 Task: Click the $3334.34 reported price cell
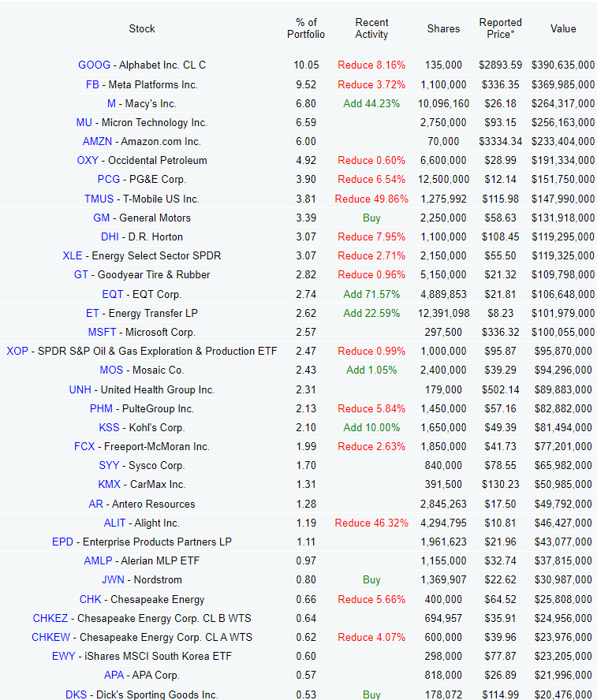[x=501, y=142]
